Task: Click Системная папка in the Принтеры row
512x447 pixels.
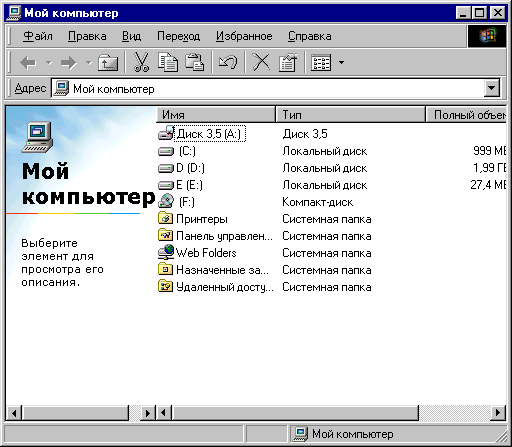Action: click(x=327, y=219)
